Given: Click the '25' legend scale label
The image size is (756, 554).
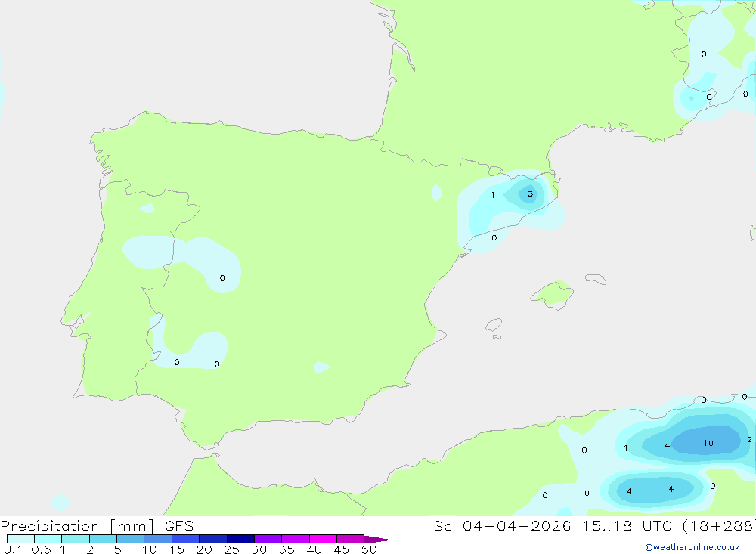Looking at the screenshot, I should 231,549.
